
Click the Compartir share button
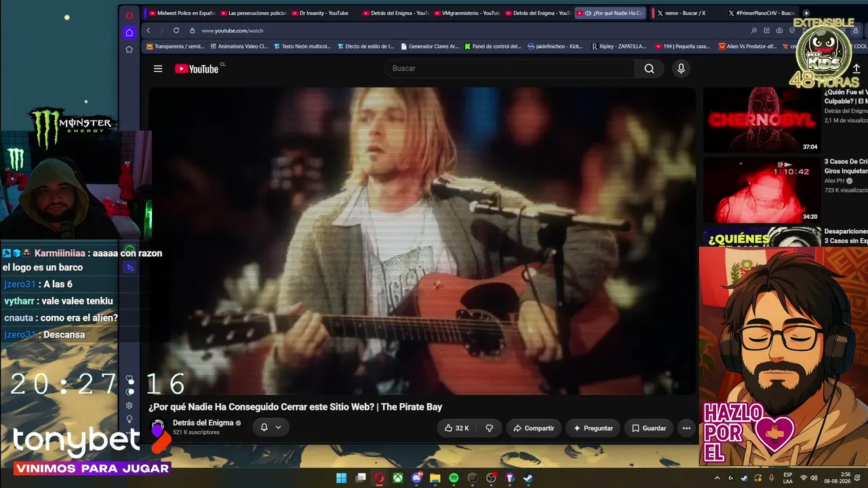pos(534,428)
